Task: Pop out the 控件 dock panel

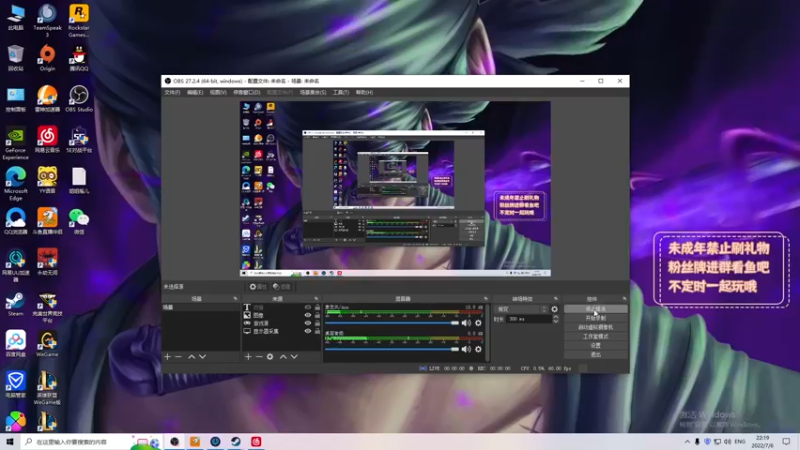Action: tap(624, 298)
